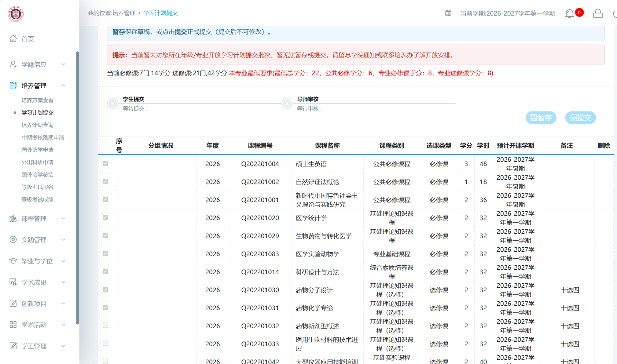617x364 pixels.
Task: Toggle checkbox for 生物药物与转化医学 row
Action: click(x=105, y=235)
